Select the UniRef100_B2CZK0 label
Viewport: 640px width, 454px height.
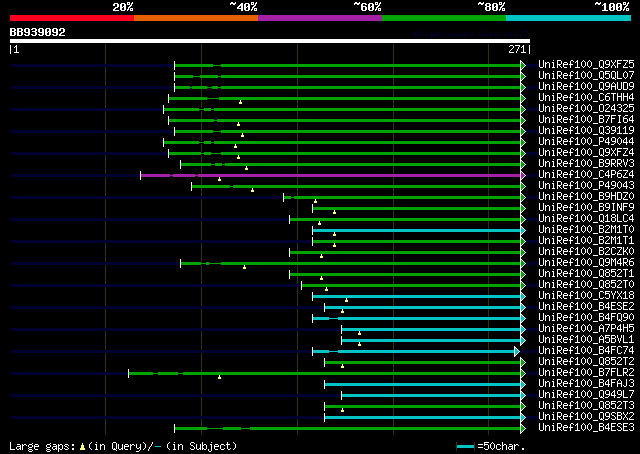coord(586,251)
